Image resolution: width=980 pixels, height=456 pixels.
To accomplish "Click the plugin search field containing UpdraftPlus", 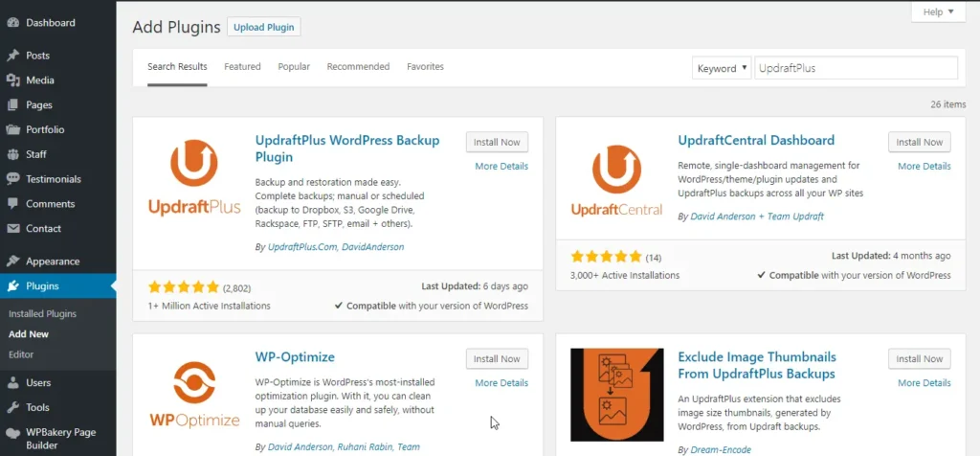I will (x=857, y=68).
